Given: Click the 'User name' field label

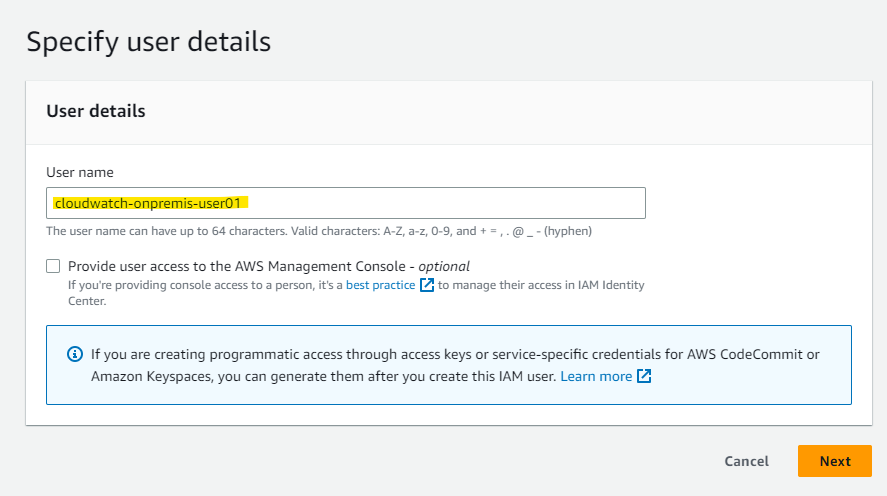Looking at the screenshot, I should (x=80, y=172).
